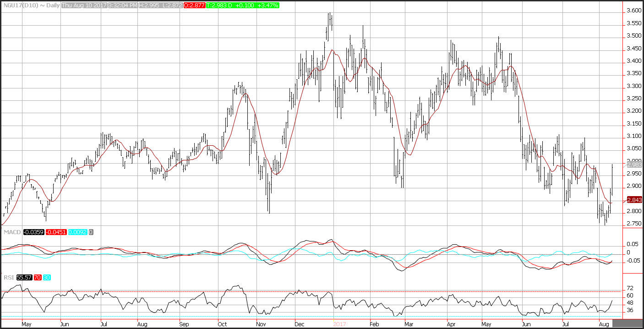The image size is (644, 329).
Task: Click the dark red 2.843 moving average marker
Action: click(634, 200)
